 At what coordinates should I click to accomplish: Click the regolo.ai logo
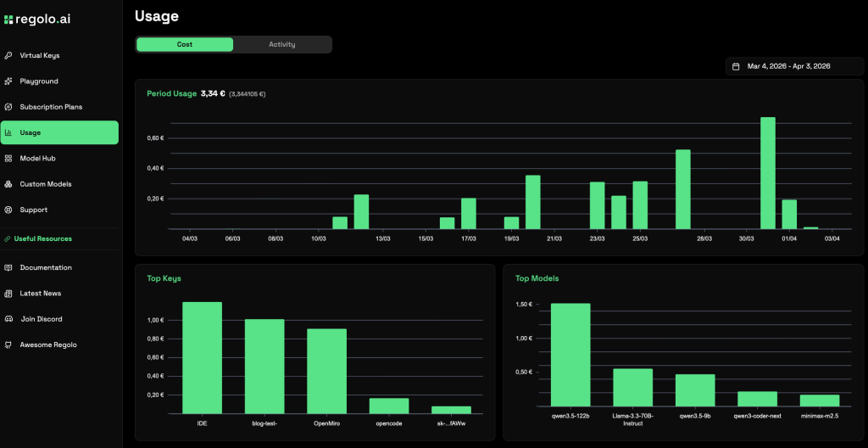click(39, 19)
